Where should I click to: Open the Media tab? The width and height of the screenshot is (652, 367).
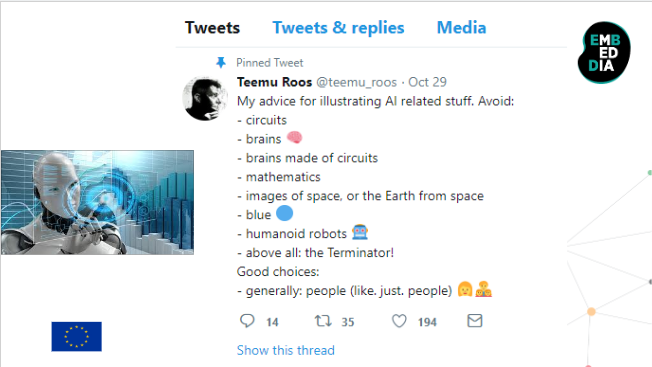click(461, 28)
